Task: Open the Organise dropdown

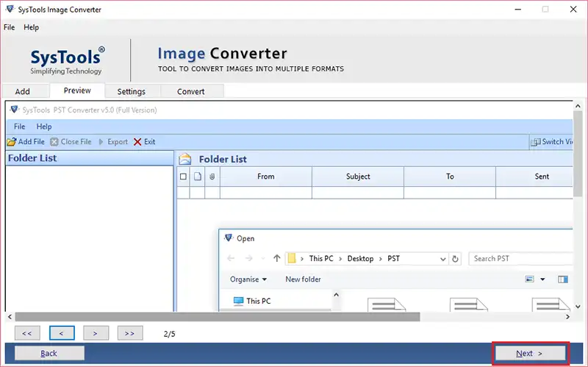Action: click(x=248, y=279)
